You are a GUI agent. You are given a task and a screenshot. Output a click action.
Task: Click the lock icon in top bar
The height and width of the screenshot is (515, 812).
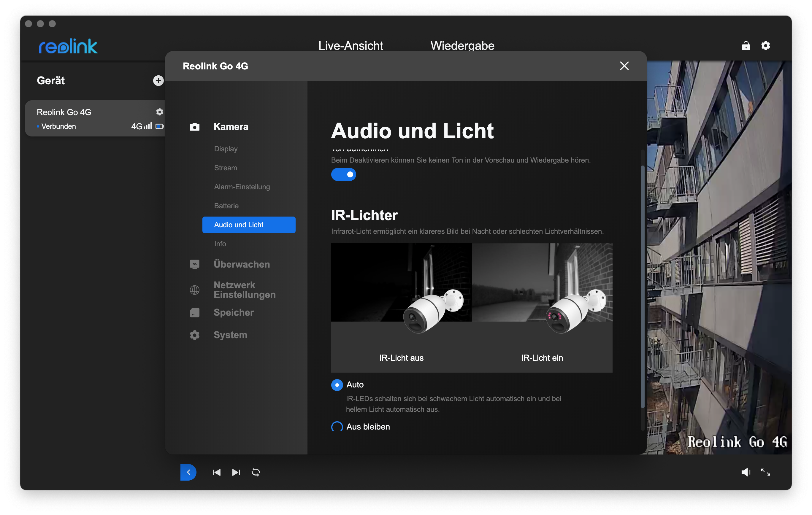tap(746, 46)
